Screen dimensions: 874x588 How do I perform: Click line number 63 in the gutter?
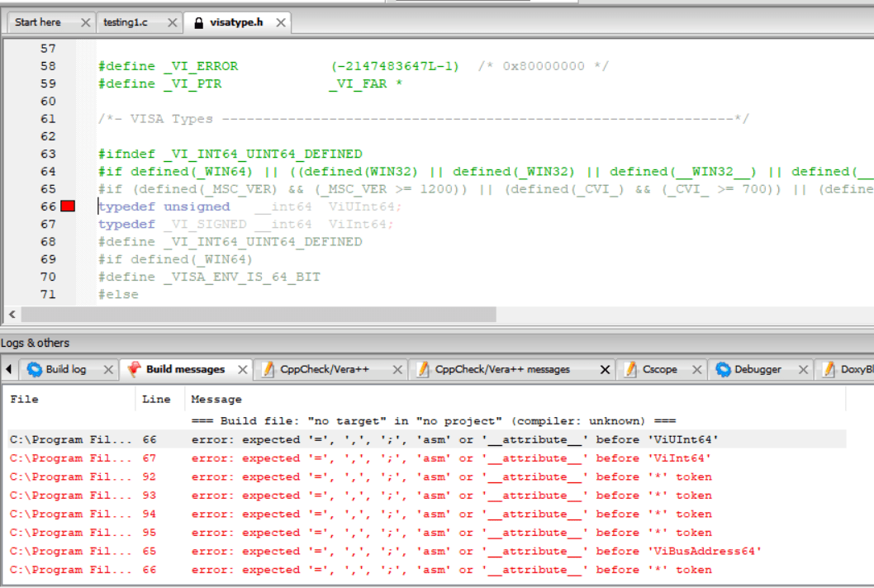[49, 154]
